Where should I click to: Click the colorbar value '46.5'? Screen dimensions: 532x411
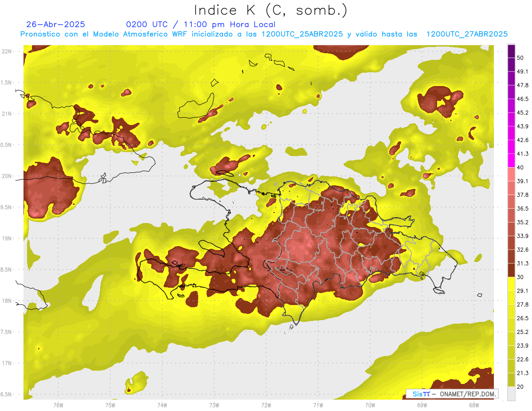tap(522, 99)
